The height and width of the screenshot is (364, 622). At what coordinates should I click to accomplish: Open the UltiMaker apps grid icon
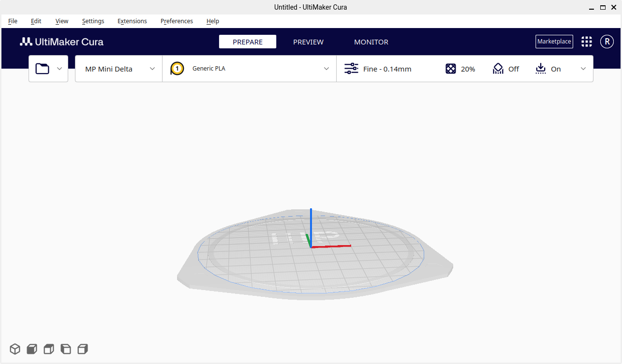[587, 42]
